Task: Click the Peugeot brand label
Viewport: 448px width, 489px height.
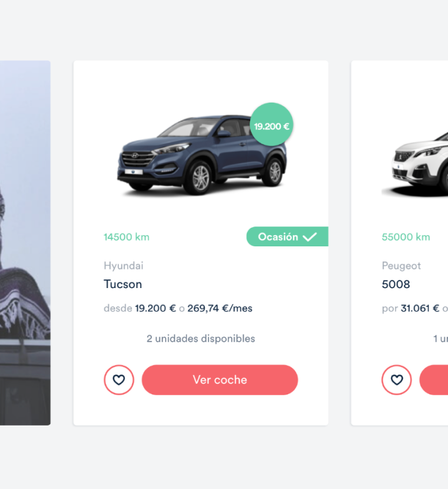Action: (401, 266)
